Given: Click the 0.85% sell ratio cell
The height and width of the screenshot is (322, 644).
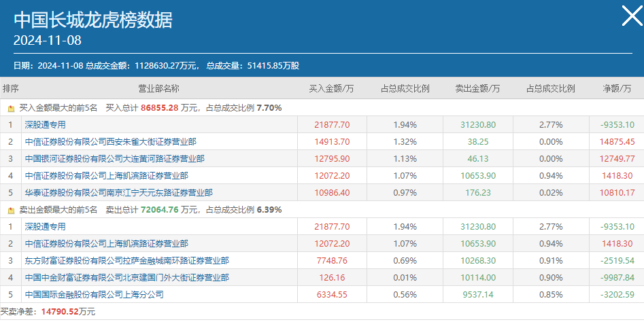Looking at the screenshot, I should click(552, 295).
